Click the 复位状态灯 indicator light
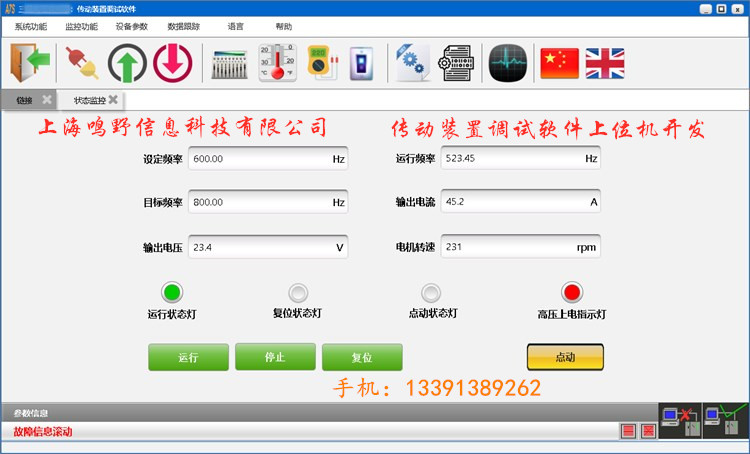The height and width of the screenshot is (454, 750). tap(298, 292)
